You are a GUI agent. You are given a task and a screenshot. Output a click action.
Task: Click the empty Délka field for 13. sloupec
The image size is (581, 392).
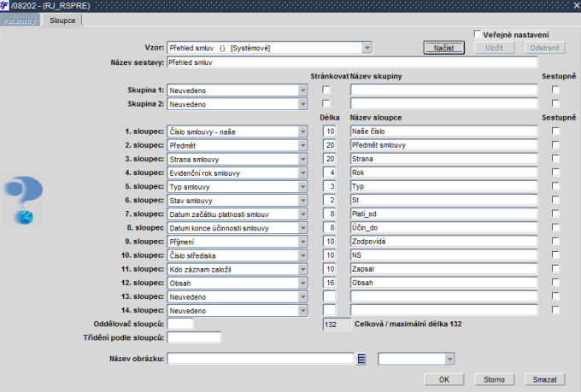(330, 296)
